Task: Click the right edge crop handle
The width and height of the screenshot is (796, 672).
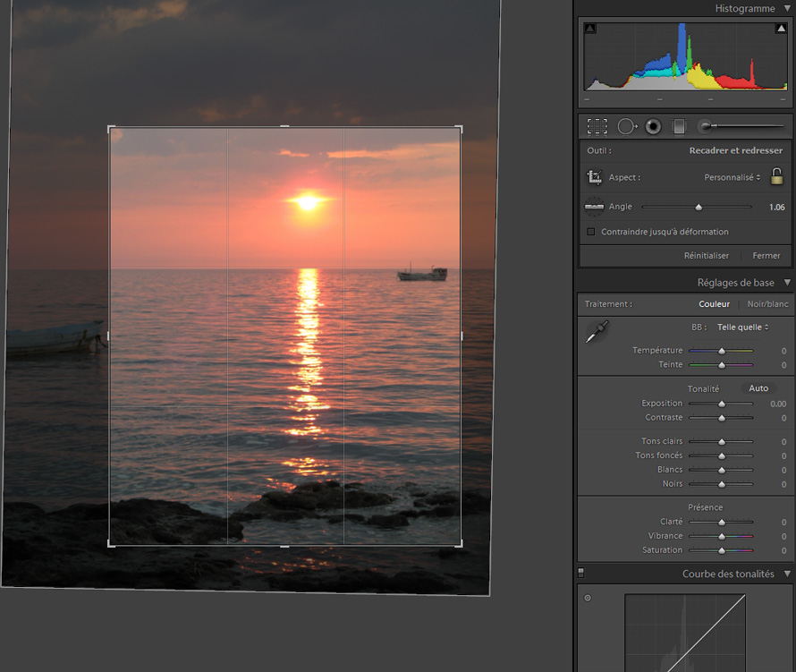Action: [x=462, y=336]
